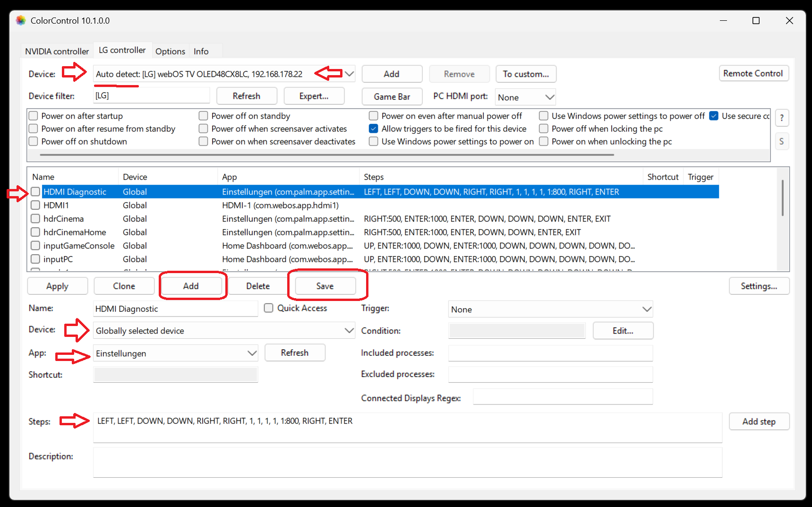Click Refresh next to the App dropdown

point(295,352)
